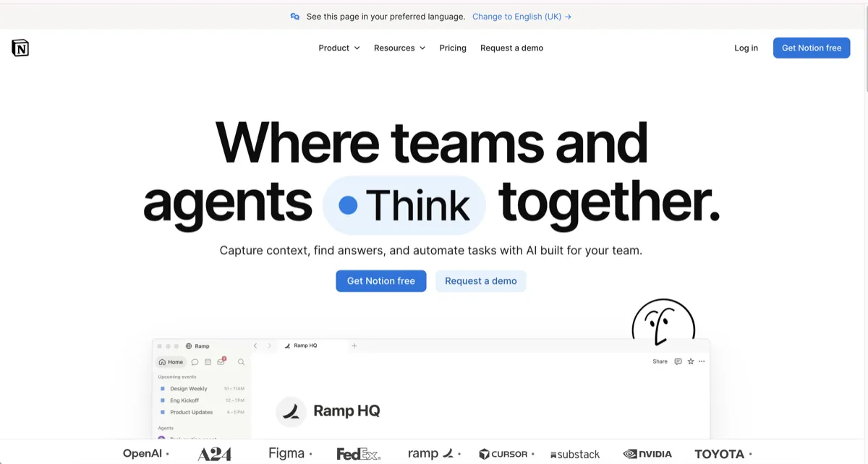This screenshot has width=868, height=464.
Task: Open the comments icon next to Share
Action: point(678,361)
